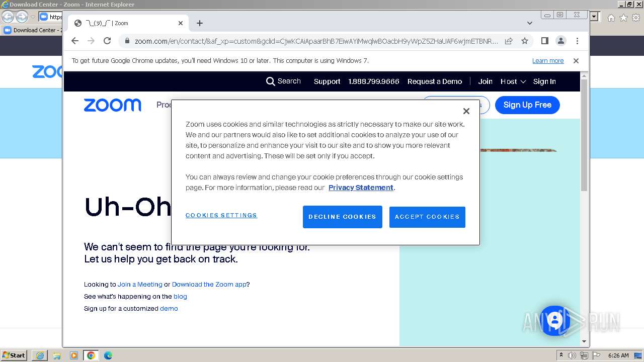Screen dimensions: 644x362
Task: Toggle Chrome side panel icon
Action: click(x=544, y=41)
